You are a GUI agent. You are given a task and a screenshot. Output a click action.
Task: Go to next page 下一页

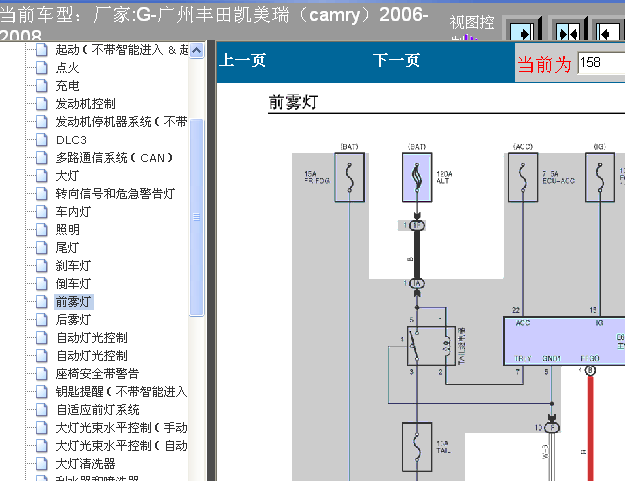(x=396, y=61)
